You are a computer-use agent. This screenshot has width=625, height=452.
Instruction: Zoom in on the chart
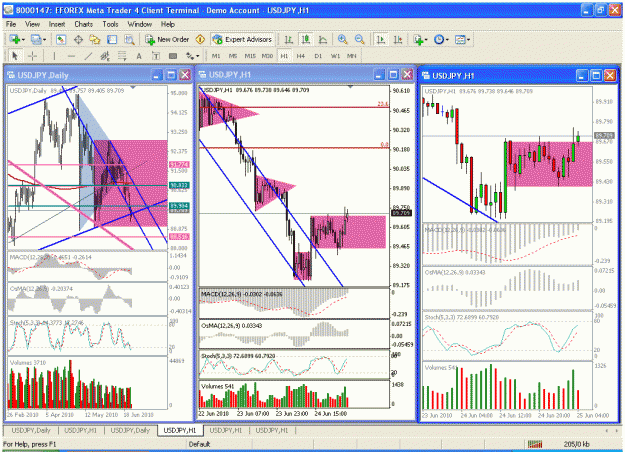pyautogui.click(x=342, y=39)
